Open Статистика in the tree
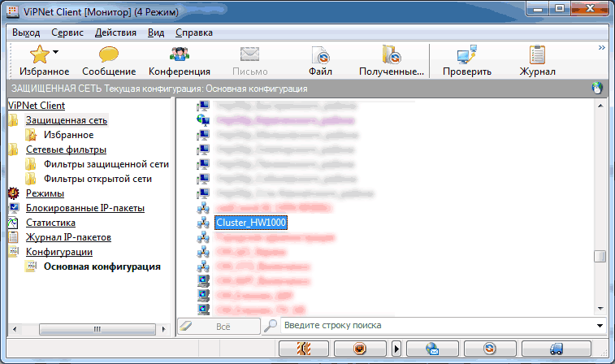 (50, 223)
